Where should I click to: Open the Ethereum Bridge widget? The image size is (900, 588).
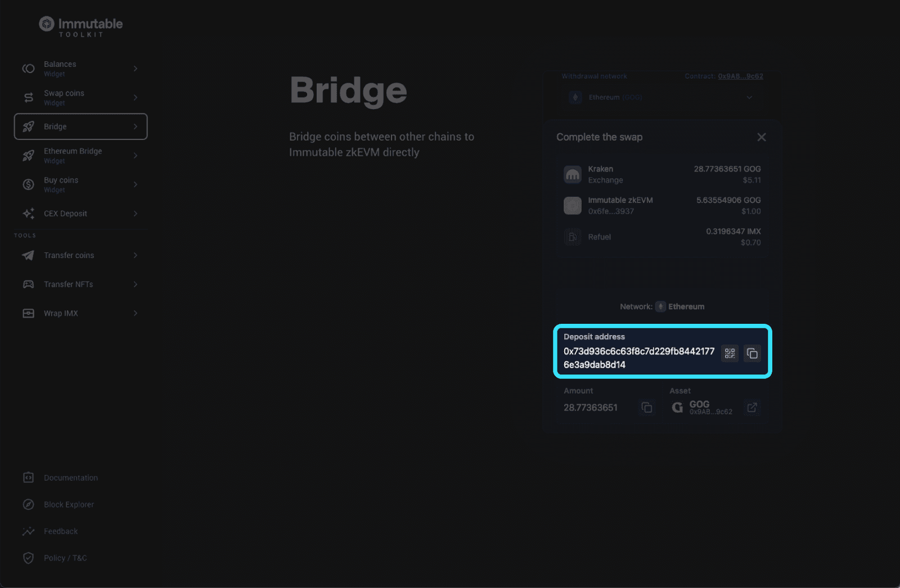click(80, 156)
